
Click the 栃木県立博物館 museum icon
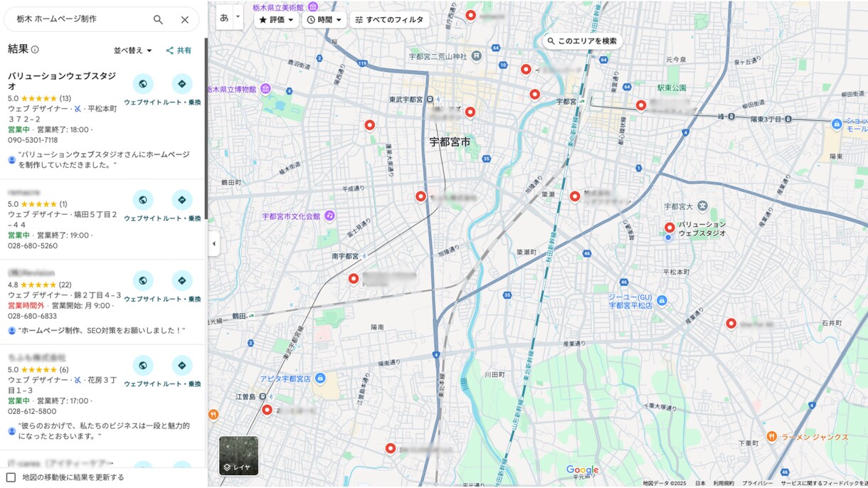[x=265, y=89]
